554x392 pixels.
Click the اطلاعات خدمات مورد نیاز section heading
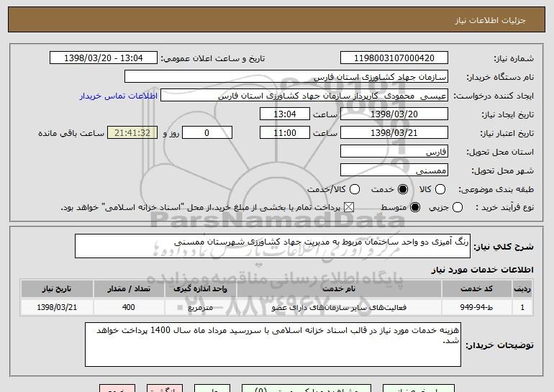point(482,270)
